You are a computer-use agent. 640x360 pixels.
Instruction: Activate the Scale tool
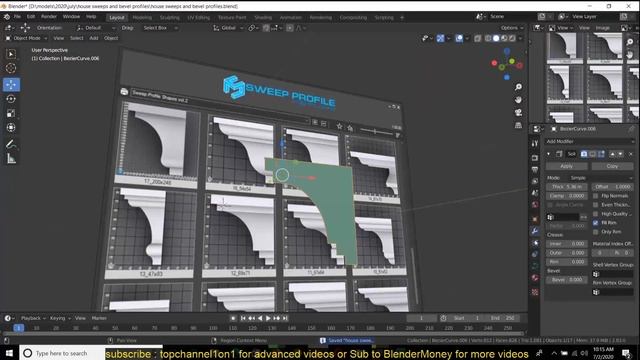point(11,113)
